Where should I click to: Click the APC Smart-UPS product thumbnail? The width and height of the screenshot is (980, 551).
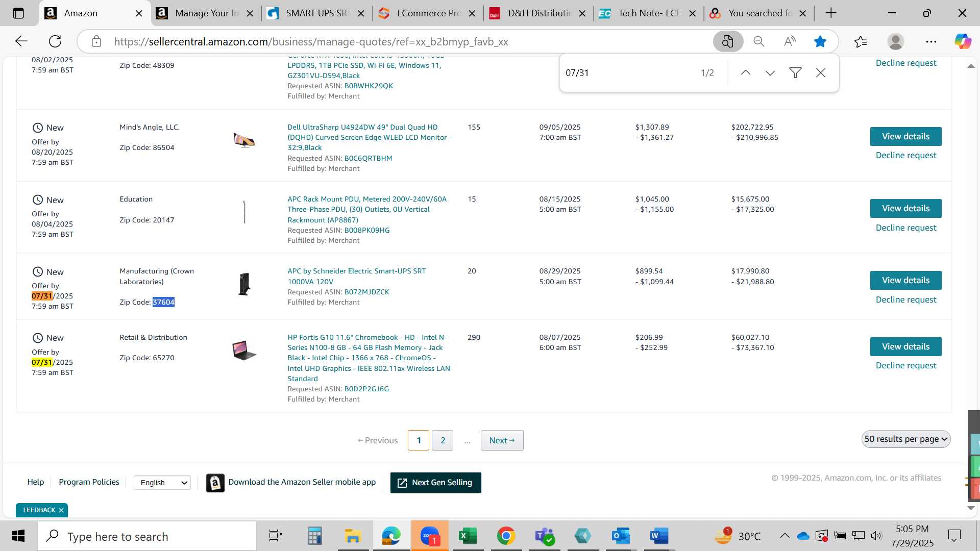pos(244,284)
